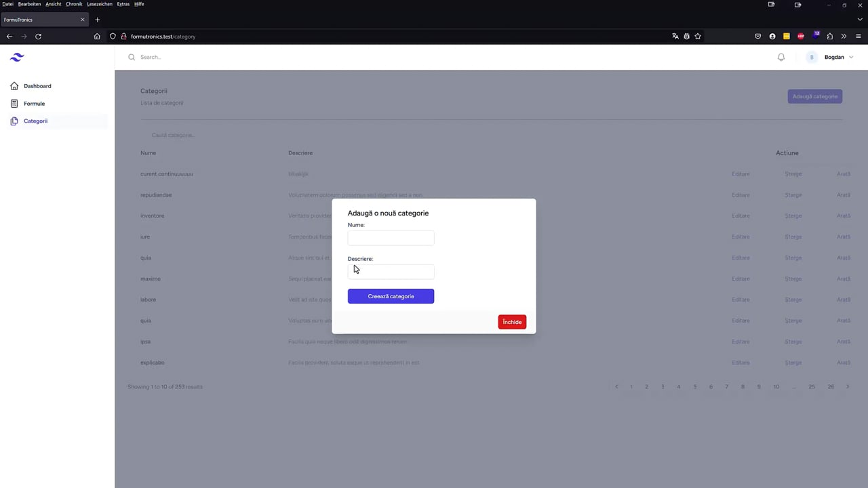Viewport: 868px width, 488px height.
Task: Click Editare for the inventore row
Action: (741, 216)
